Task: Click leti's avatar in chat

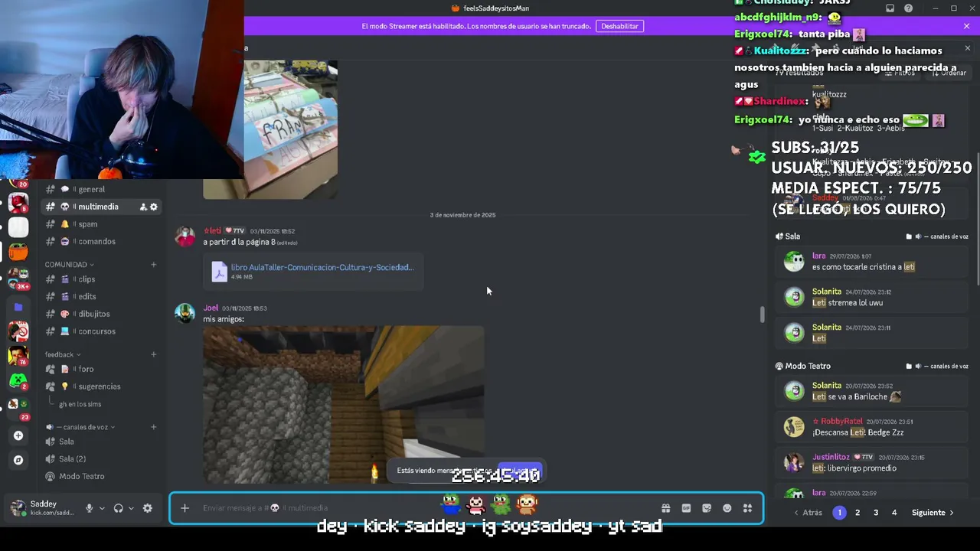Action: pyautogui.click(x=185, y=236)
